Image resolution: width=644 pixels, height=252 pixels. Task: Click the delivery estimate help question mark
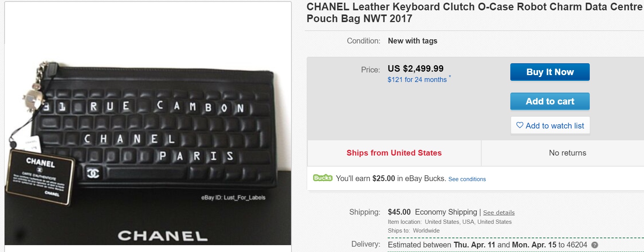(594, 245)
